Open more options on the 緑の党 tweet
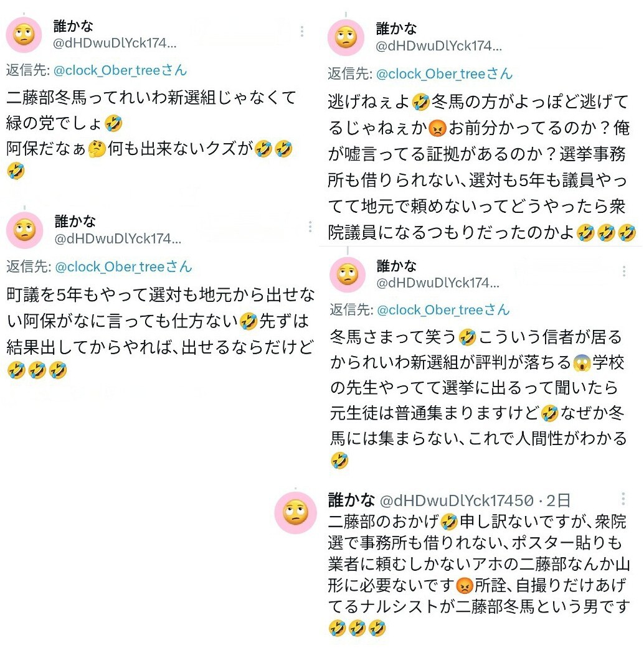 [302, 31]
